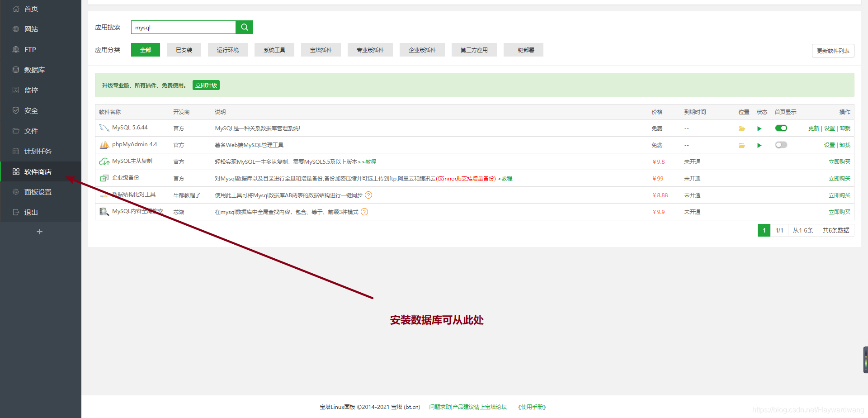The image size is (868, 418).
Task: Click the phpMyAdmin 4.4 sailboat icon
Action: point(104,145)
